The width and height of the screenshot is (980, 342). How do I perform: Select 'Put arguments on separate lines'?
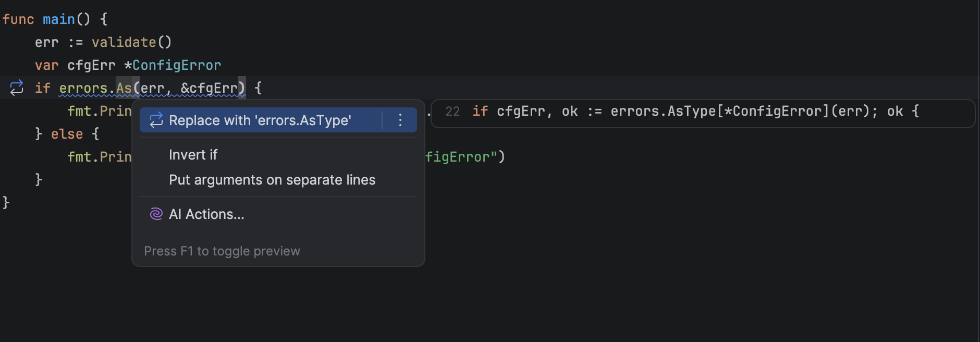(x=272, y=180)
